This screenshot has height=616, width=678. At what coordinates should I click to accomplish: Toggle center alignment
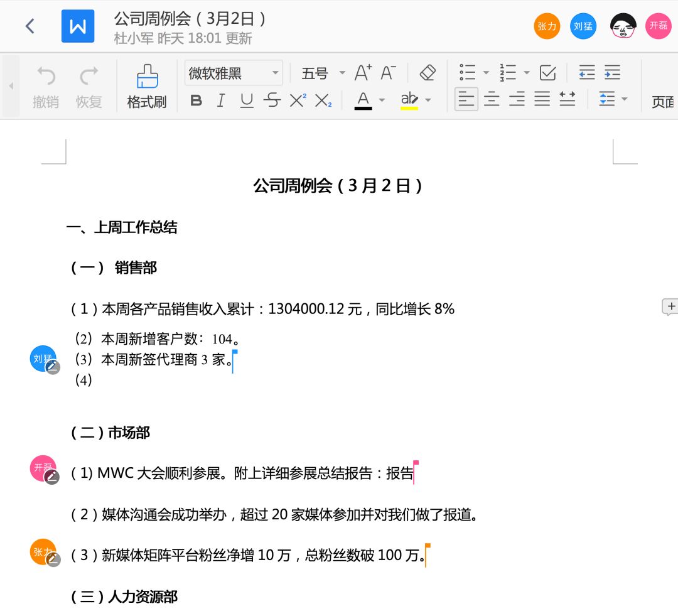(492, 99)
